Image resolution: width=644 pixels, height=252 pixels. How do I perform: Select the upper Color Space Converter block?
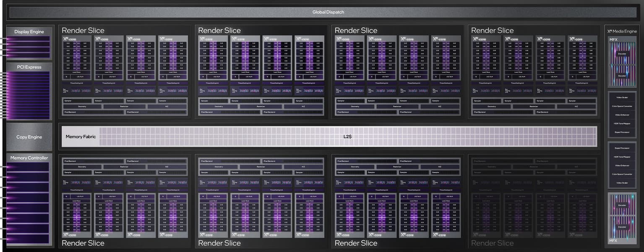(622, 106)
